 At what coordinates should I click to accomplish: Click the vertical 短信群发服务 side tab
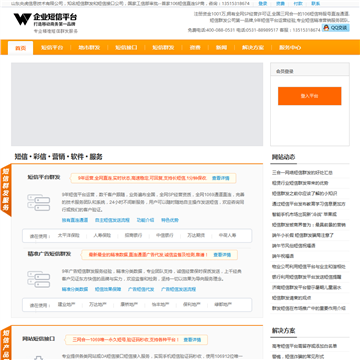(x=6, y=190)
